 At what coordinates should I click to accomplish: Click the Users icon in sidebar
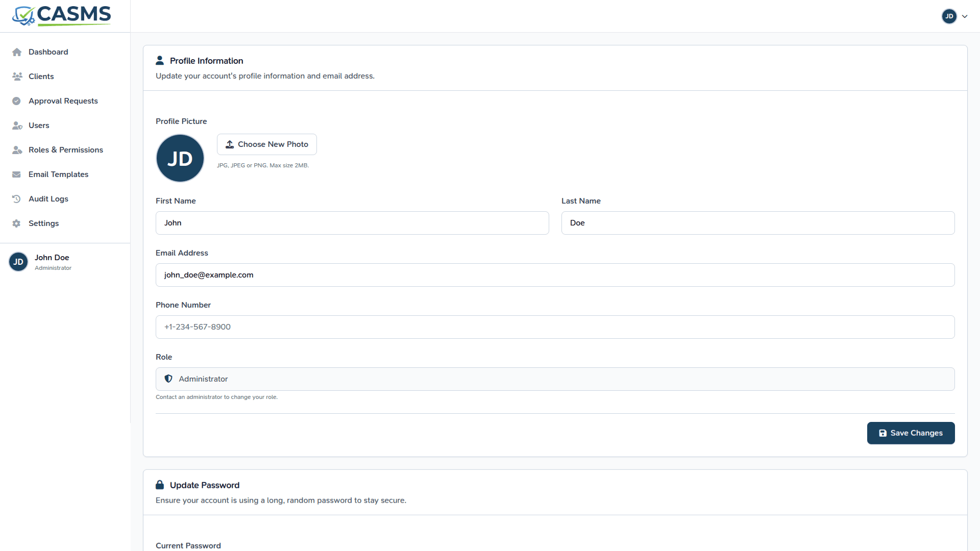click(x=17, y=126)
